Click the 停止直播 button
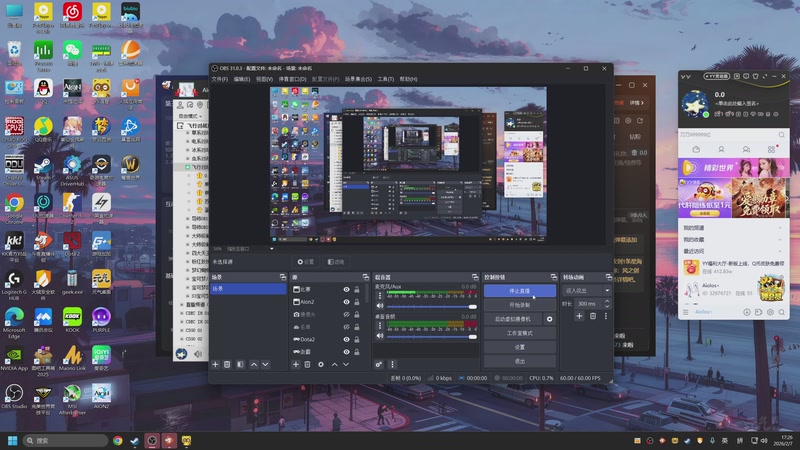The image size is (800, 450). click(x=519, y=291)
